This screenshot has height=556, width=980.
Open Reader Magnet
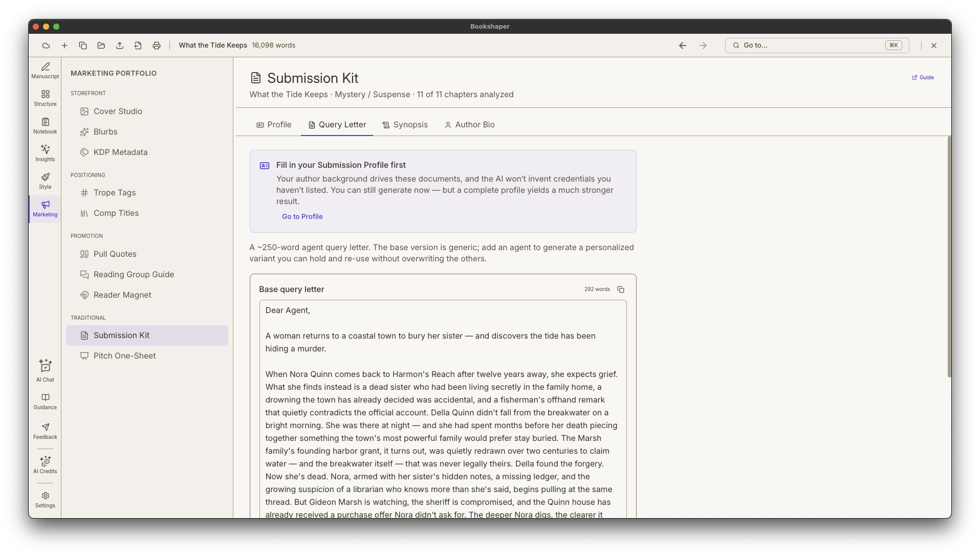point(147,295)
